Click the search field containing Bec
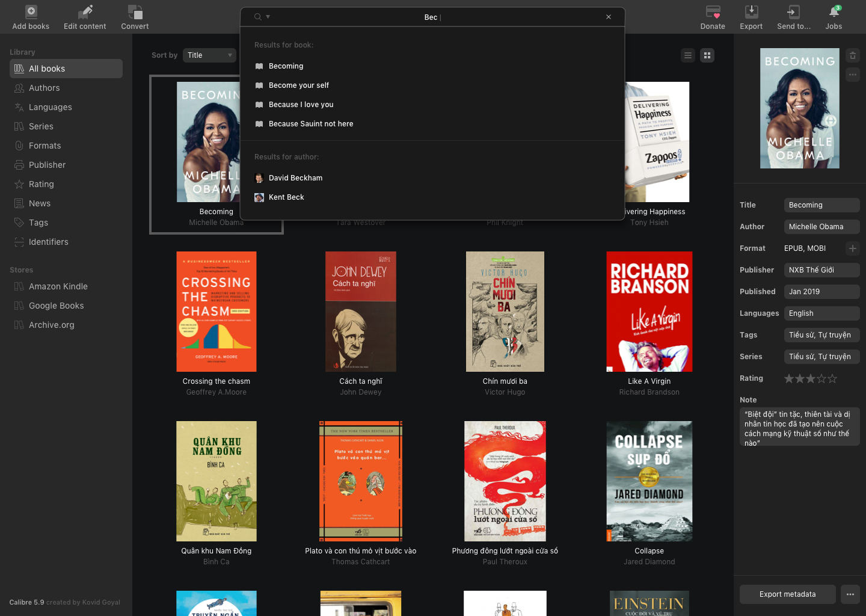Screen dimensions: 866x616 [432, 17]
